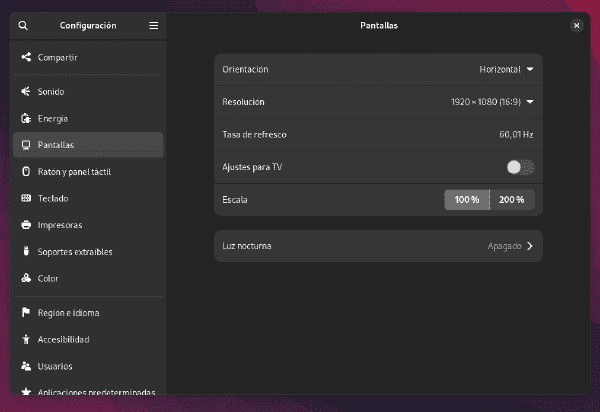The image size is (600, 412).
Task: Select Ratón y panel táctil in the sidebar
Action: (88, 171)
